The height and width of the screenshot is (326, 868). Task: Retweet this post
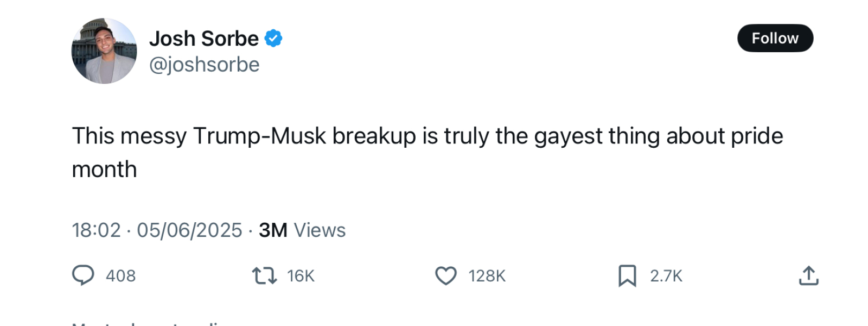point(266,275)
